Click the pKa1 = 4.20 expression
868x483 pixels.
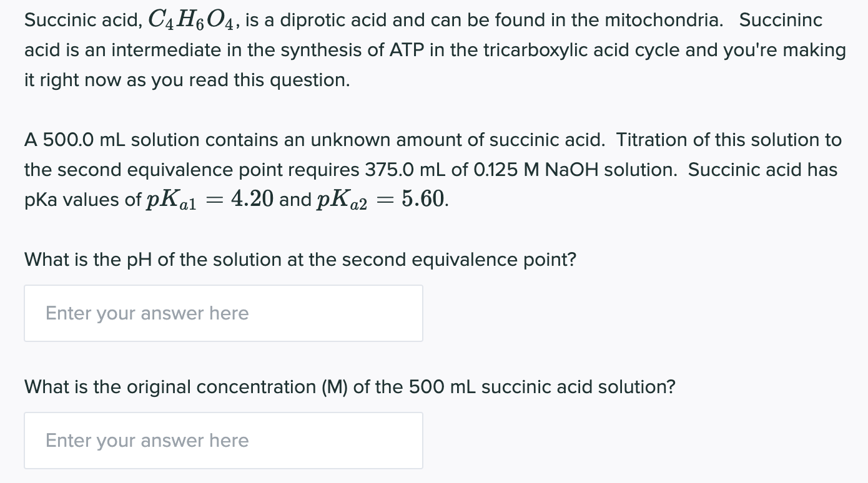(210, 200)
